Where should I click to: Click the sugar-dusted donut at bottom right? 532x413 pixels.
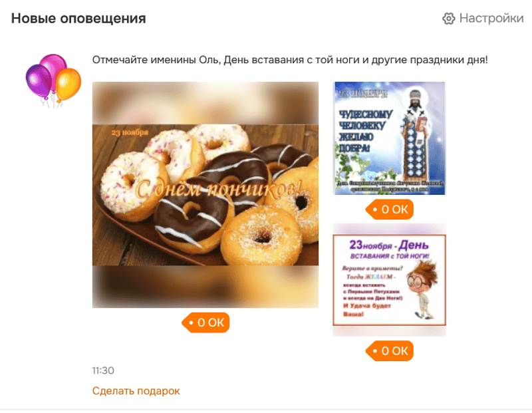coord(261,236)
